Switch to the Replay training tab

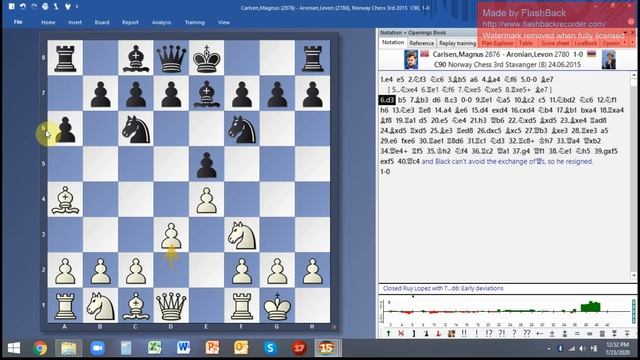(458, 43)
